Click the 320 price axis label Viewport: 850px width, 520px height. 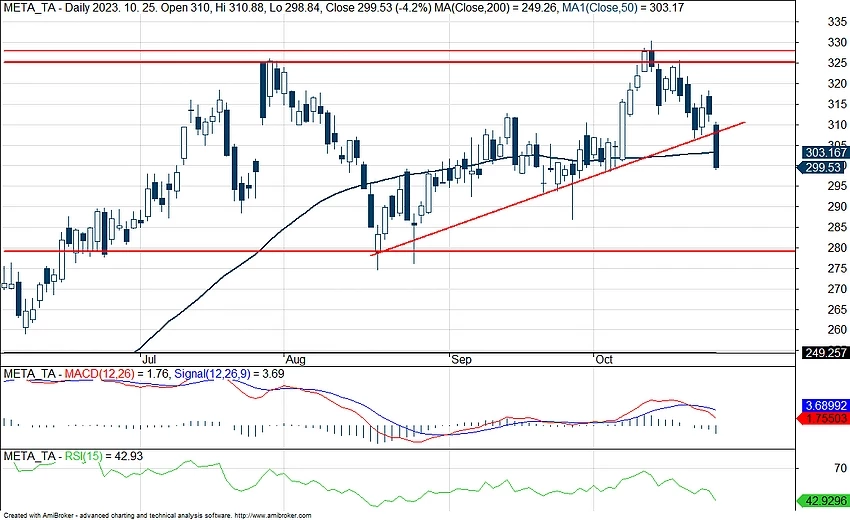pos(837,84)
